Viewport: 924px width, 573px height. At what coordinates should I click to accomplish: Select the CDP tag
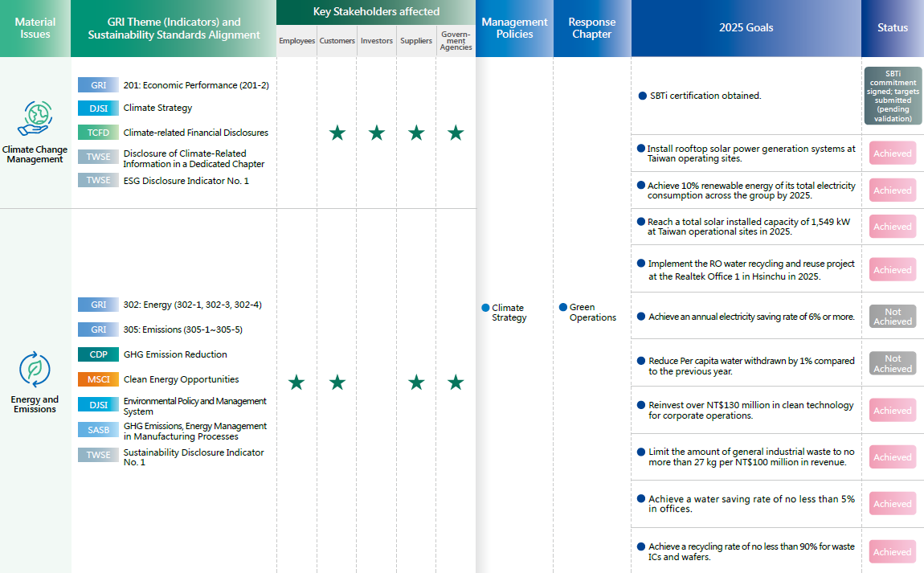point(98,354)
